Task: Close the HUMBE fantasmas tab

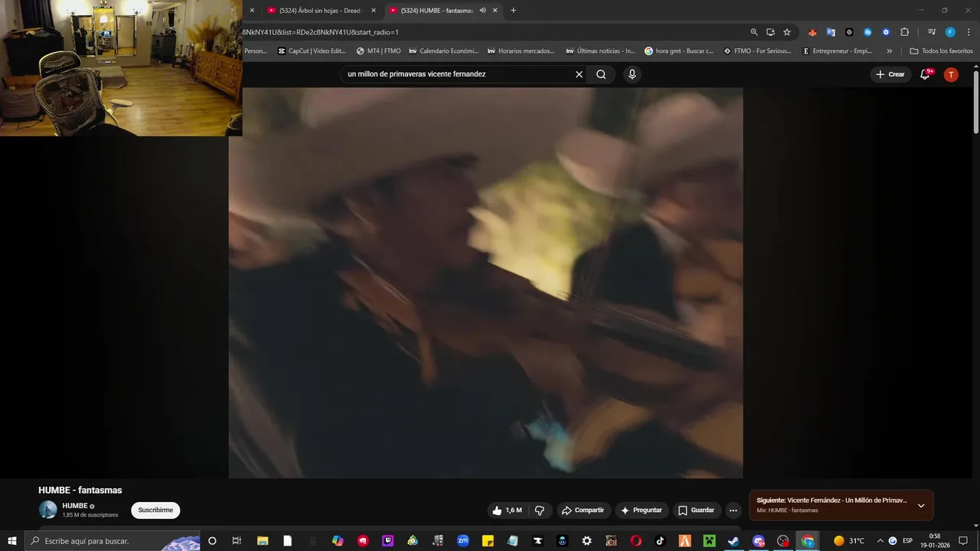Action: 495,11
